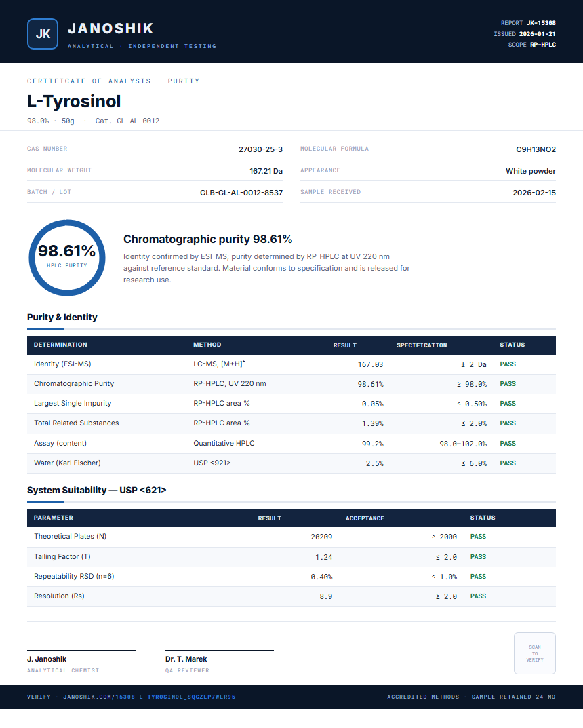Click the Scan to Verify QR box

pos(534,653)
